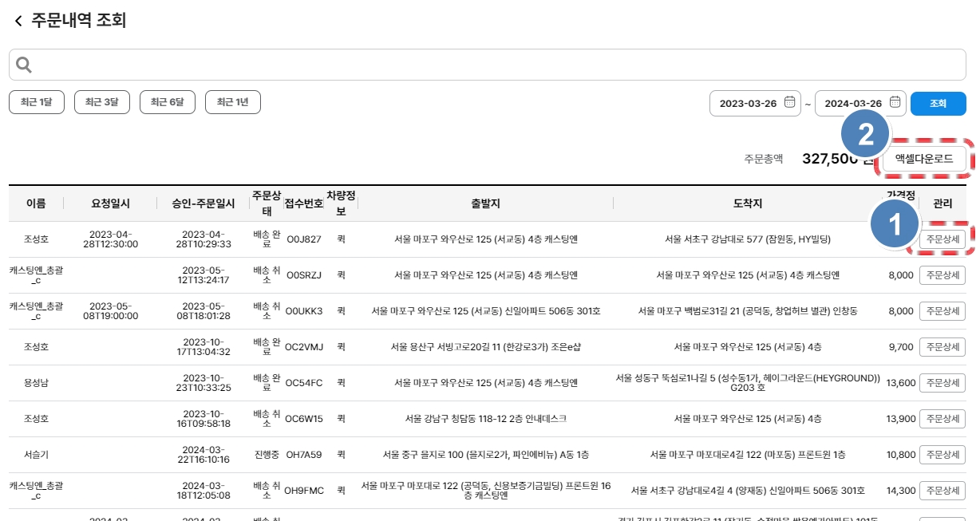This screenshot has height=521, width=980.
Task: Click inside the order search field
Action: pos(495,65)
